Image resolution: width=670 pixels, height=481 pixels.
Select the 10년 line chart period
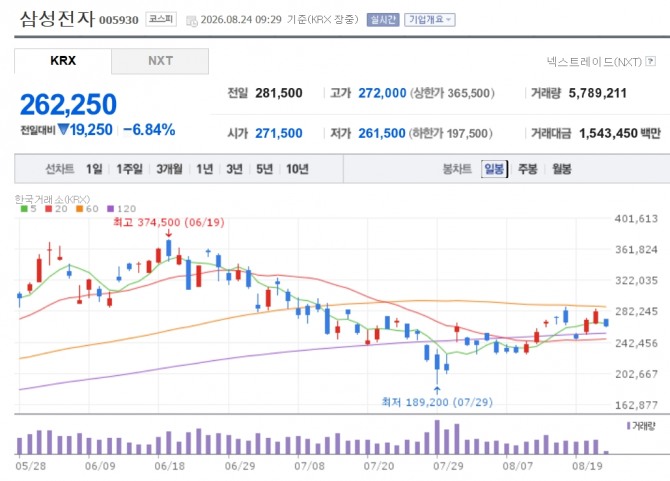click(297, 169)
